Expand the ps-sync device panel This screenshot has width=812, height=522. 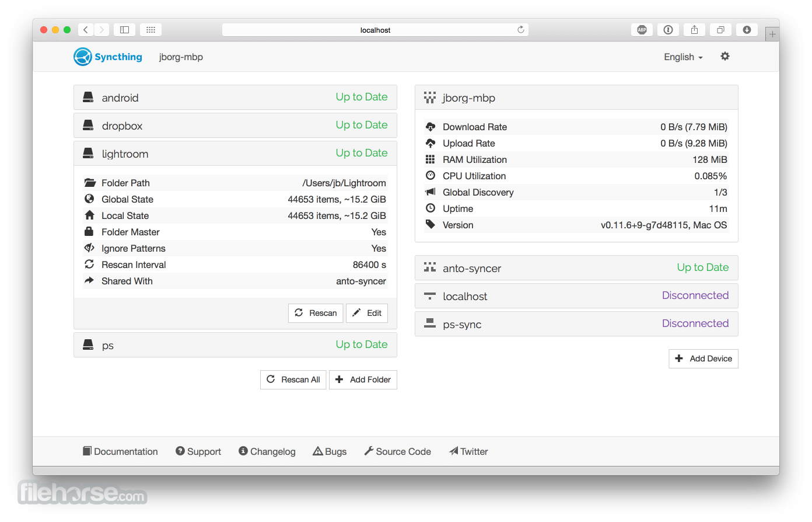point(576,324)
